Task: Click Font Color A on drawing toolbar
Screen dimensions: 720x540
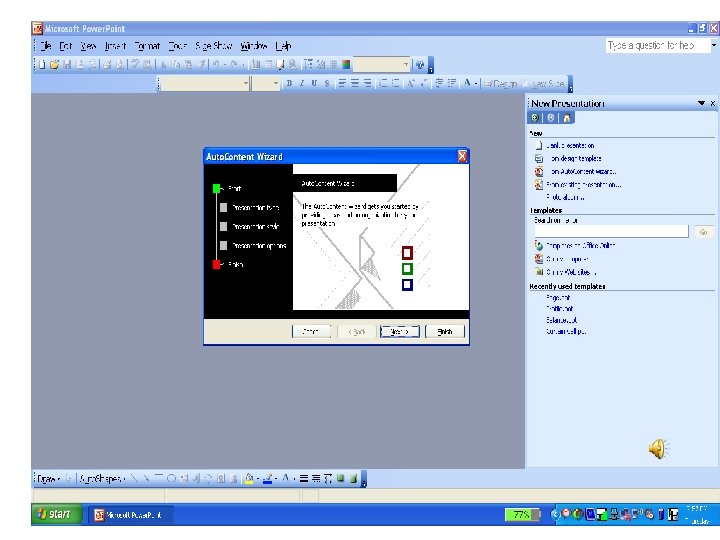Action: coord(286,479)
